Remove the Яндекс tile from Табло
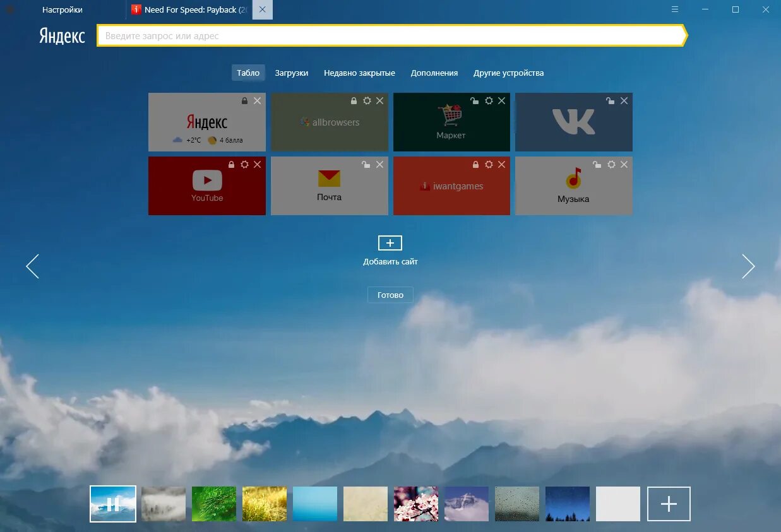This screenshot has height=532, width=781. 257,101
